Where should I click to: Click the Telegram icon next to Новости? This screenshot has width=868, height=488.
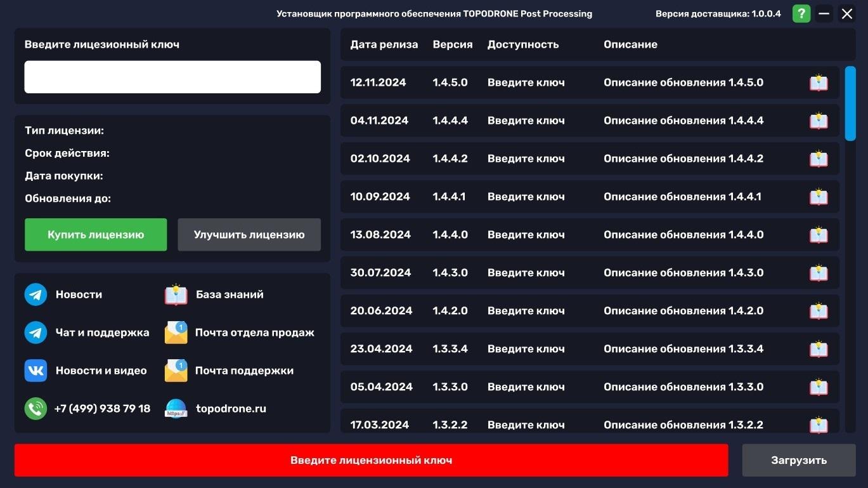[36, 294]
